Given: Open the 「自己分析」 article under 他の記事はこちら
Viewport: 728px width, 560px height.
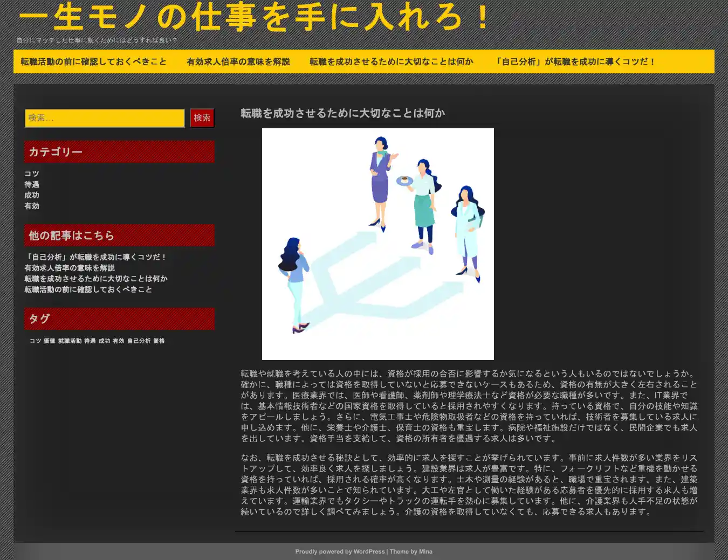Looking at the screenshot, I should pyautogui.click(x=96, y=257).
